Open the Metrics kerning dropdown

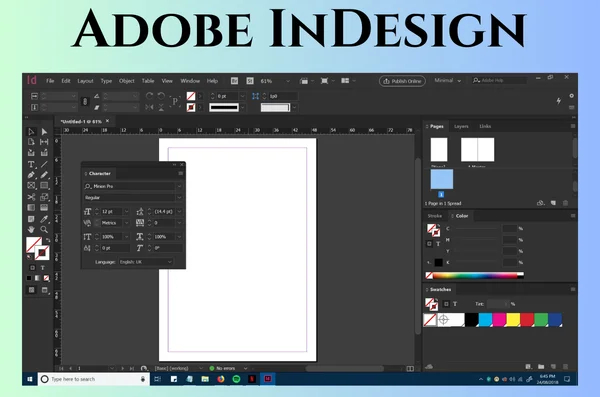click(x=126, y=223)
